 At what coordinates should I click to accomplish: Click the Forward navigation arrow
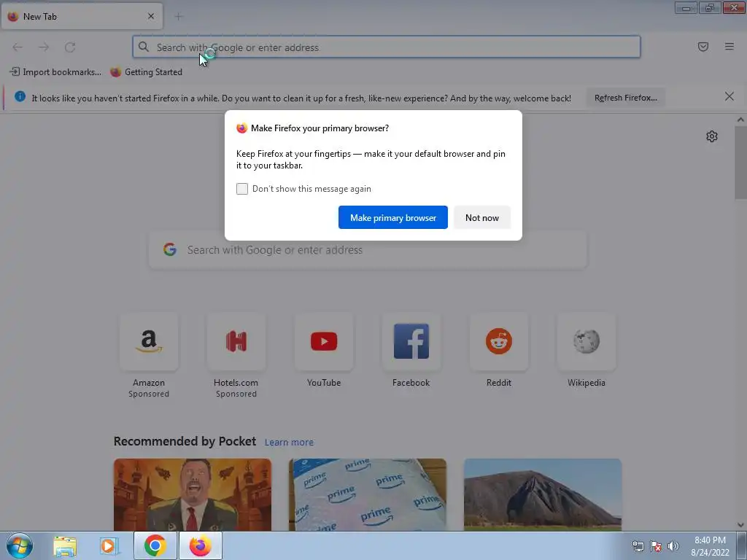click(x=44, y=47)
